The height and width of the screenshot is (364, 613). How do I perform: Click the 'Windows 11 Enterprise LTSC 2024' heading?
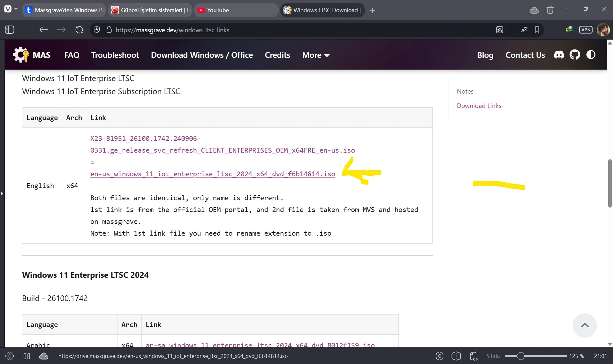click(x=85, y=275)
